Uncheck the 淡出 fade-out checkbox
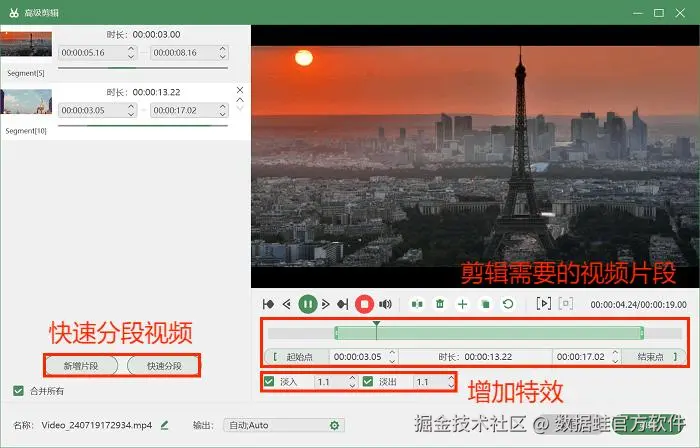 click(x=368, y=382)
